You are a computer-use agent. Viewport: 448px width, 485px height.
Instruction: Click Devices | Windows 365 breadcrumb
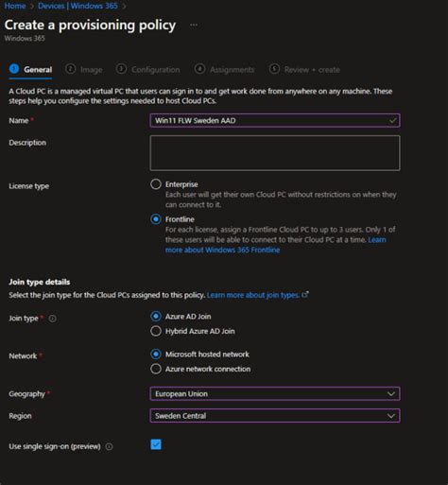point(78,6)
